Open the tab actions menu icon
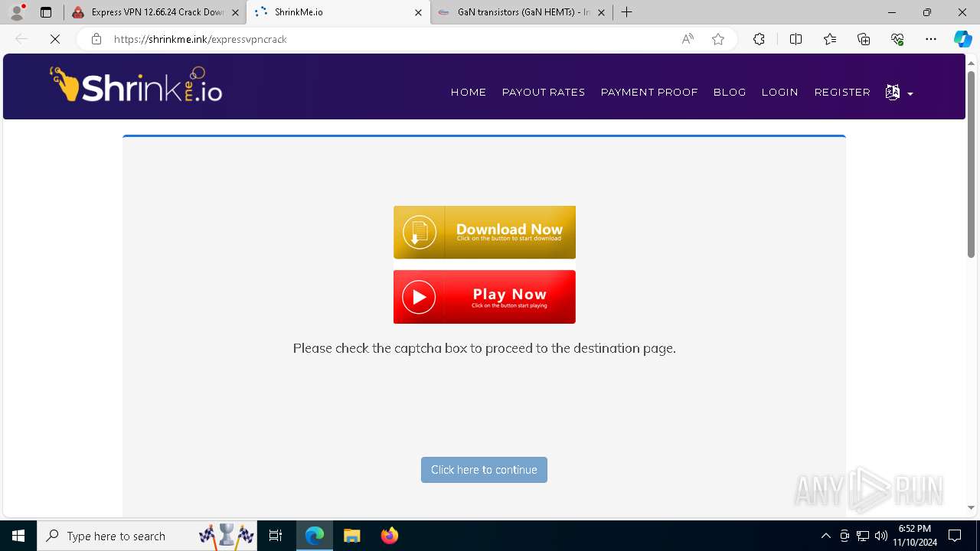This screenshot has height=551, width=980. [46, 12]
